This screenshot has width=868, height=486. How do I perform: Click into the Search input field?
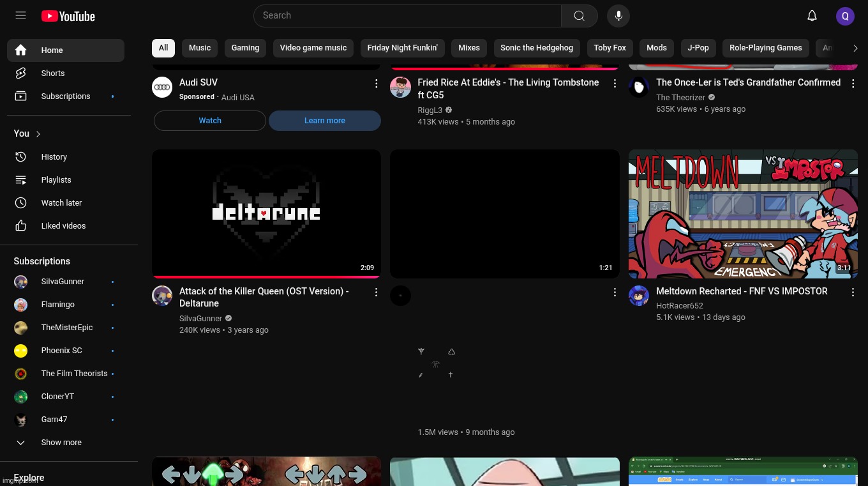click(407, 16)
